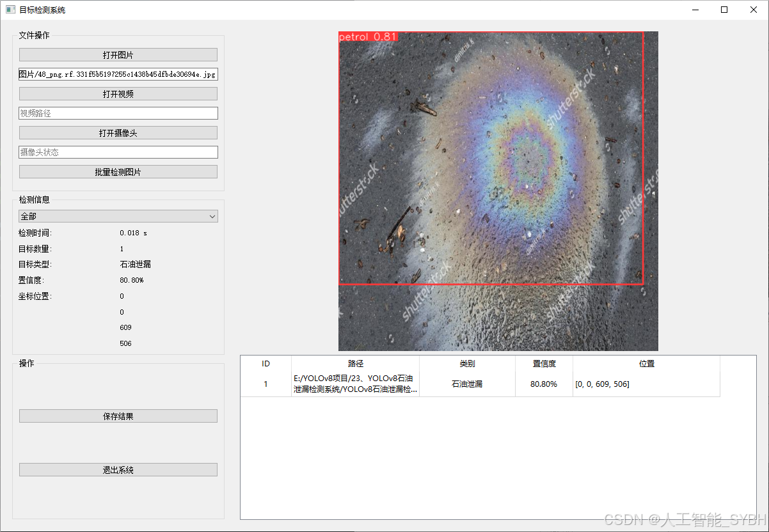The height and width of the screenshot is (532, 769).
Task: Click the 打开图片 button
Action: tap(118, 55)
